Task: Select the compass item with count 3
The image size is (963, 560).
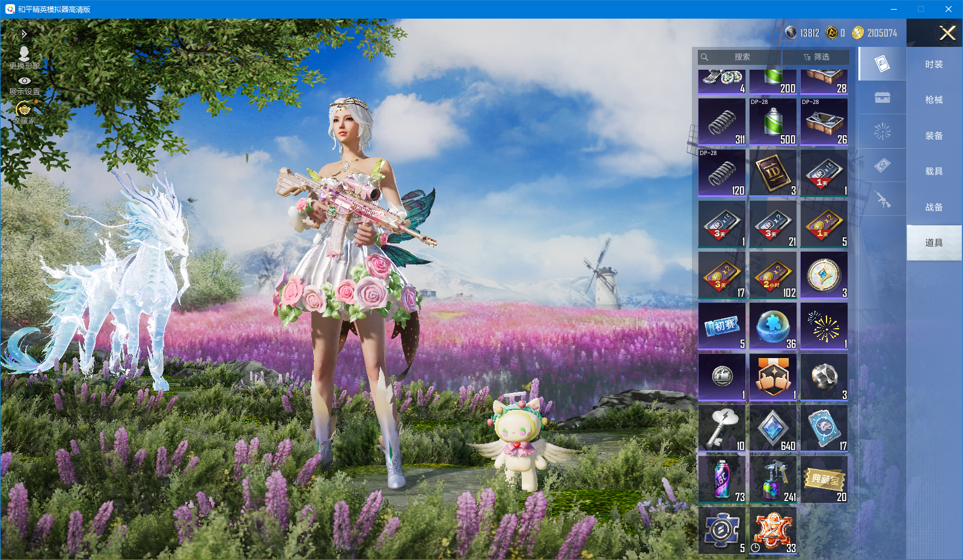Action: pos(824,275)
